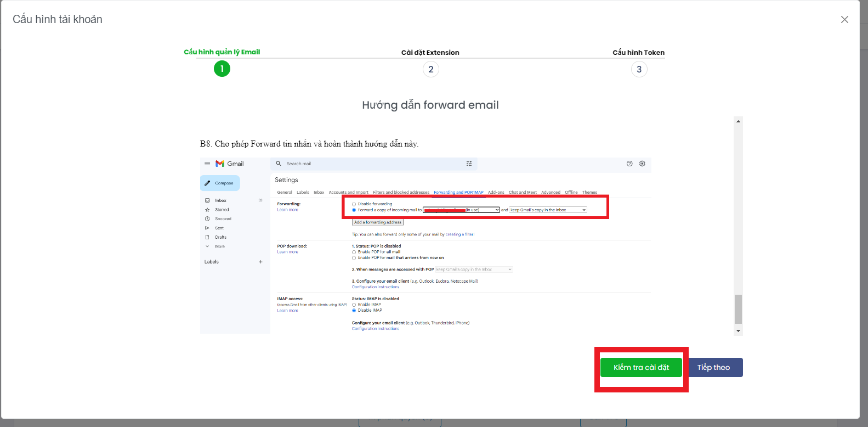
Task: Go to step 2 Cài đặt Extension
Action: 430,69
